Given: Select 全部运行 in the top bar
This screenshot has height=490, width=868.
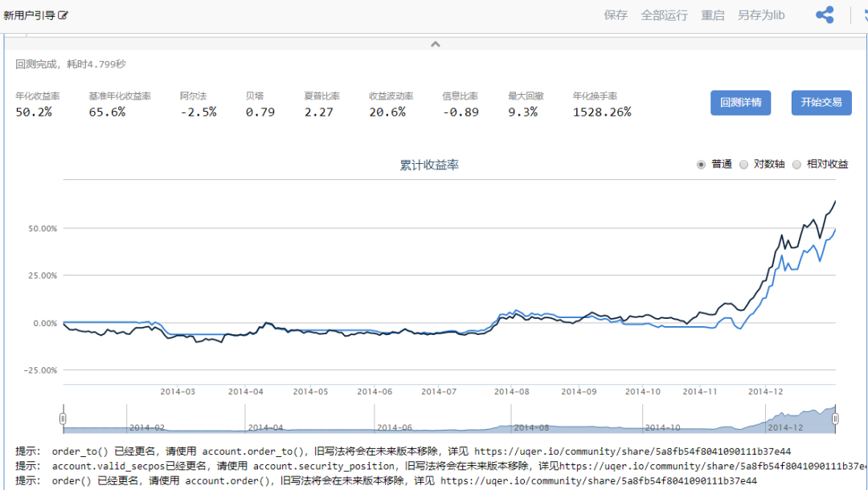Looking at the screenshot, I should point(664,14).
